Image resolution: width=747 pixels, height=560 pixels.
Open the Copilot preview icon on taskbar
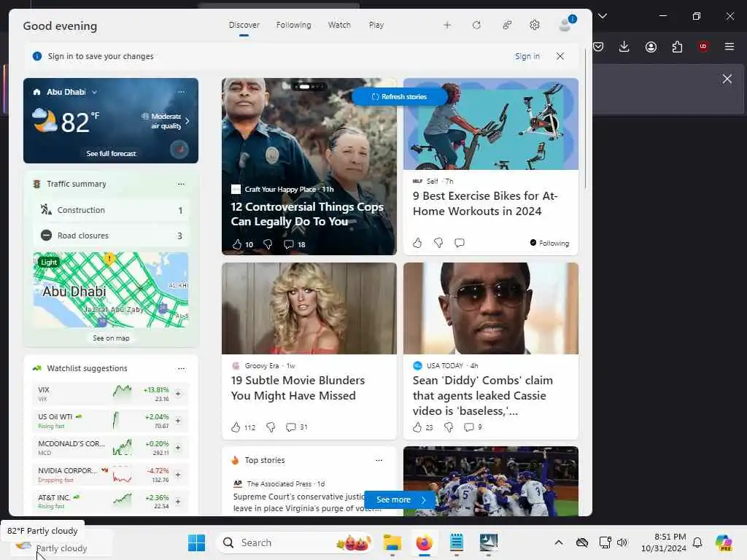click(x=724, y=542)
